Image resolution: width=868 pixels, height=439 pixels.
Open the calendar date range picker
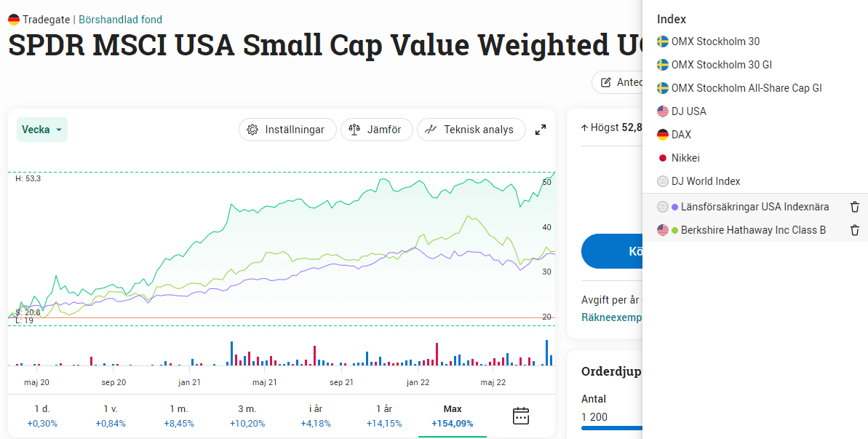click(521, 416)
